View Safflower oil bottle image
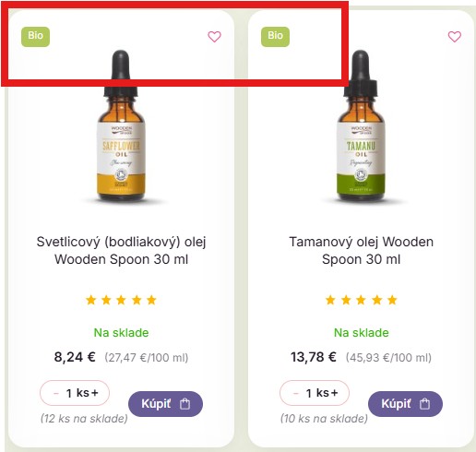 click(x=121, y=126)
